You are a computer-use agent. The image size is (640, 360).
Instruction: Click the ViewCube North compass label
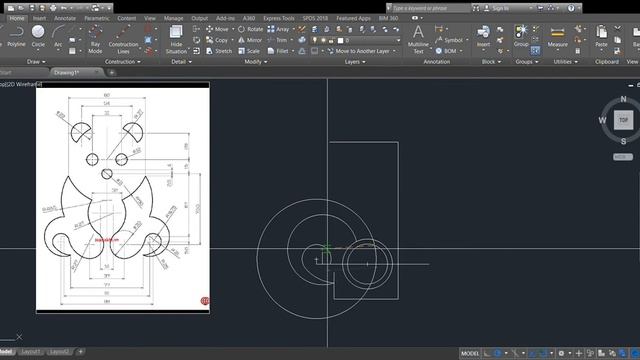tap(623, 99)
